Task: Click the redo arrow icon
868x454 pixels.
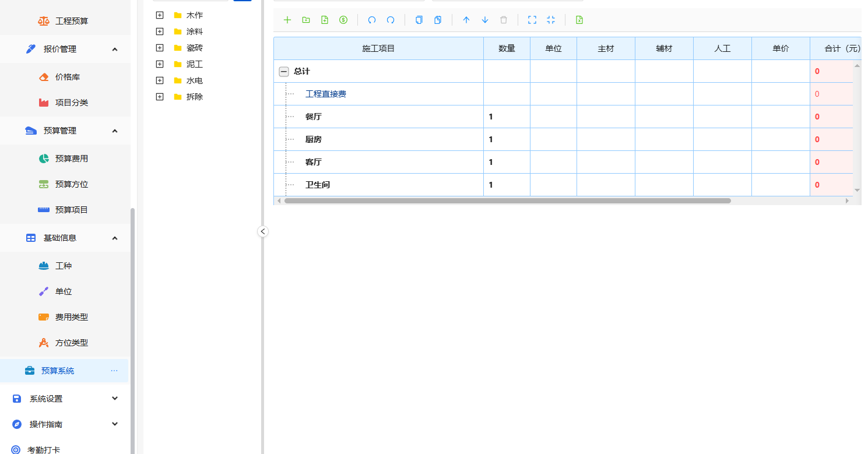Action: 391,20
